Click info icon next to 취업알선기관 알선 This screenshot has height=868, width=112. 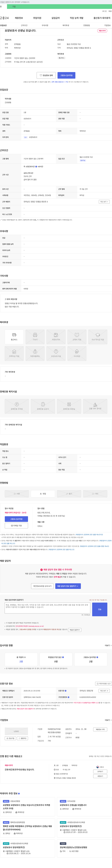coord(63,657)
